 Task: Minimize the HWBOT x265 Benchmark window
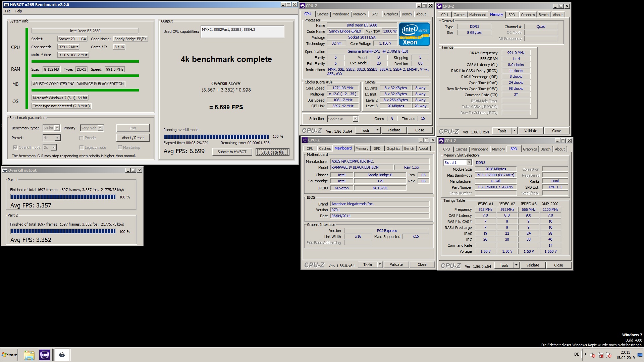point(283,5)
